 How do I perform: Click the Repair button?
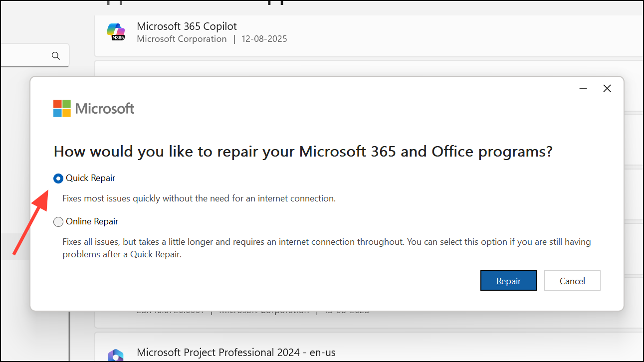point(508,281)
